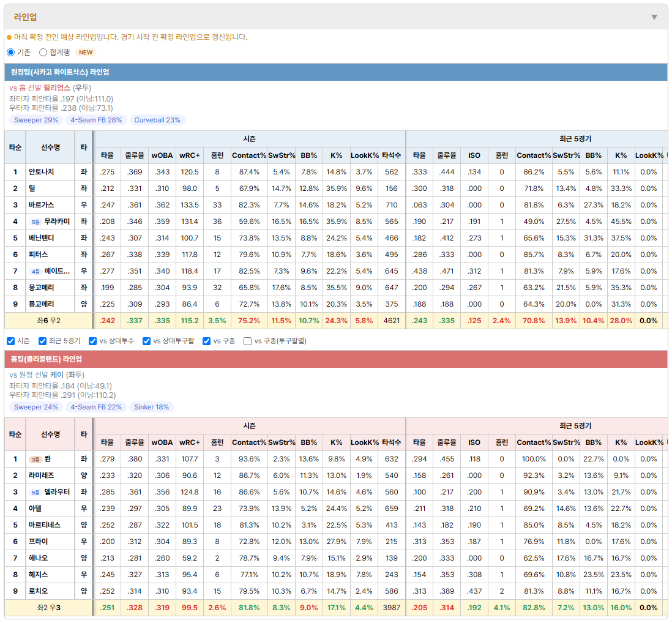
Task: Click the wOBA column header in Cleveland table
Action: (162, 442)
